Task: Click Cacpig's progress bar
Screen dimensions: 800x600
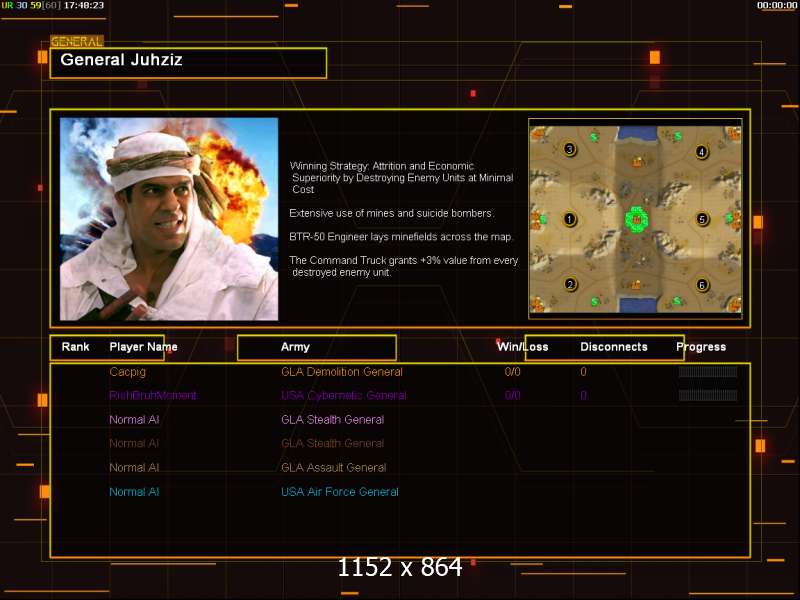Action: [708, 372]
